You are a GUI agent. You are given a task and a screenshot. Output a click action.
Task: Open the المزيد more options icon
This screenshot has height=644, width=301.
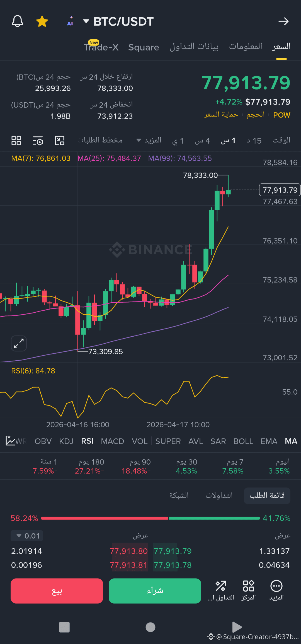(276, 590)
